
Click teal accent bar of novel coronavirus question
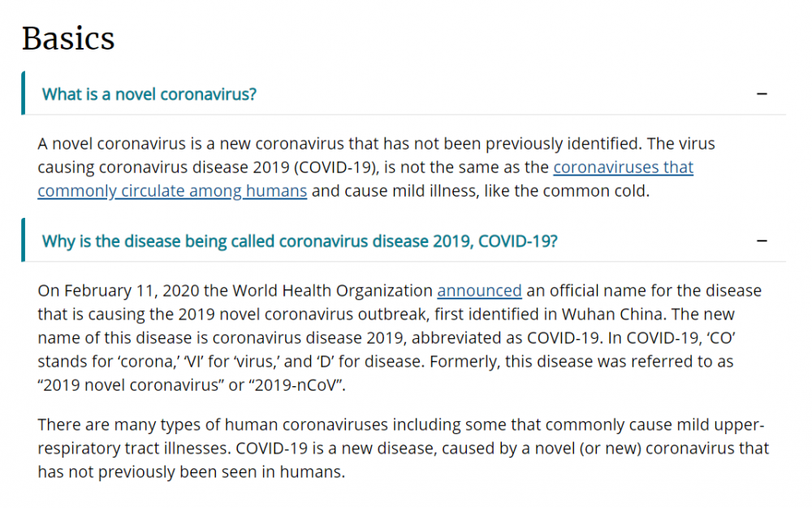click(24, 93)
